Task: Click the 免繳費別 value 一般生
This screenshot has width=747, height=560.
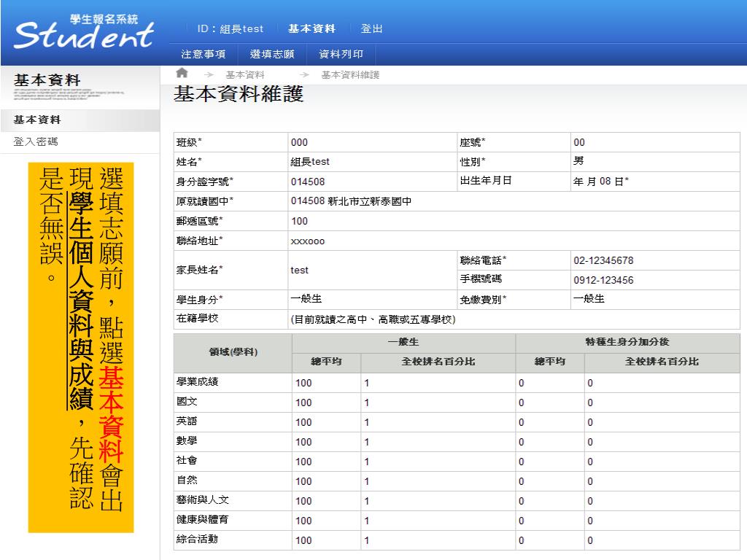Action: pos(589,299)
